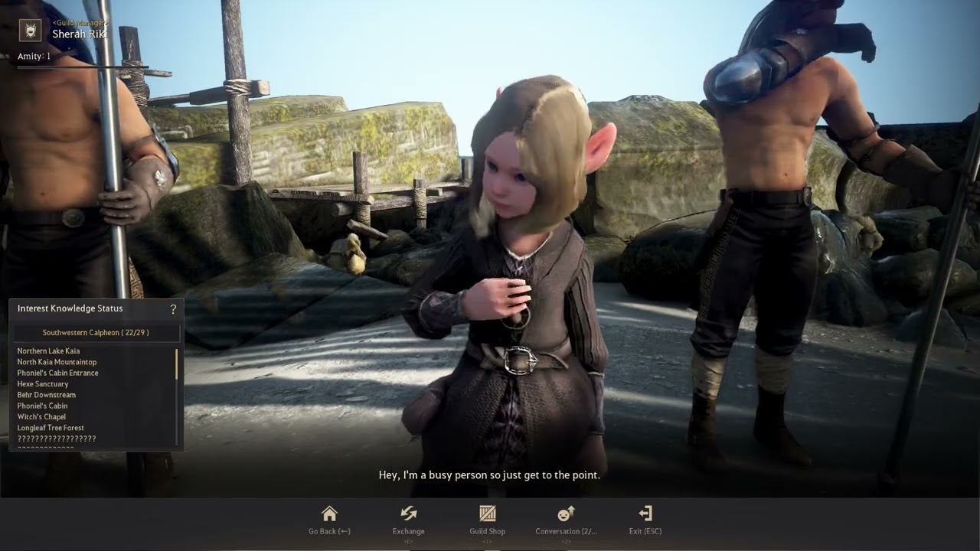Select Longleaf Tree Forest entry
This screenshot has height=551, width=980.
click(x=51, y=428)
